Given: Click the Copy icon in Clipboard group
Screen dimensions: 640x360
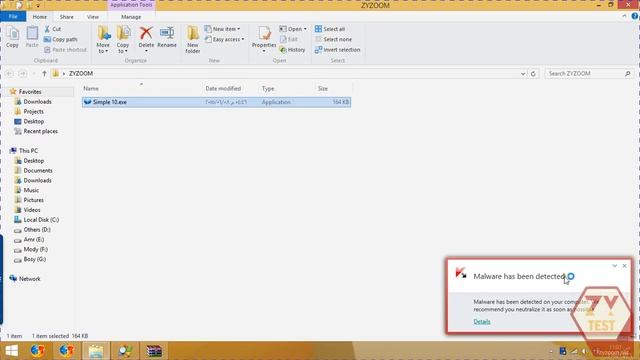Looking at the screenshot, I should pos(12,37).
